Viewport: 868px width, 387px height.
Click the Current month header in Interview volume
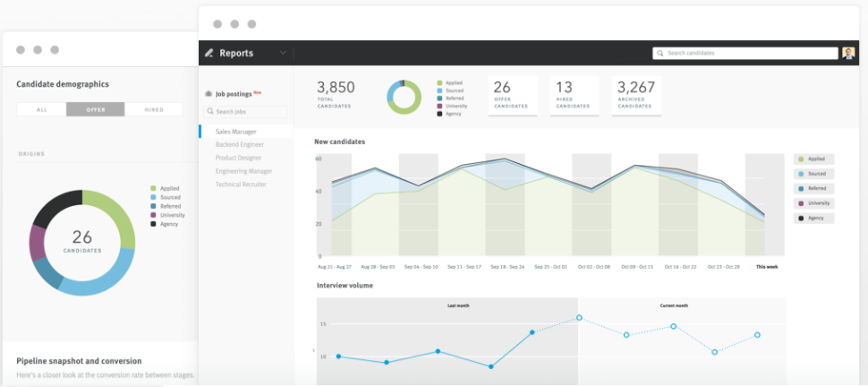point(674,305)
